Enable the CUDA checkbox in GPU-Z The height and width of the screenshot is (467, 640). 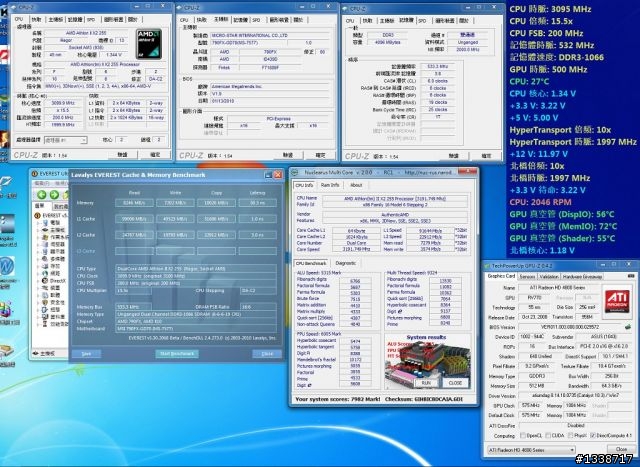[549, 436]
